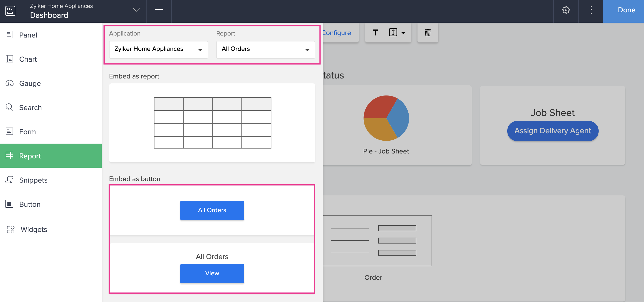Viewport: 644px width, 302px height.
Task: Select the Widgets element in sidebar
Action: click(34, 229)
